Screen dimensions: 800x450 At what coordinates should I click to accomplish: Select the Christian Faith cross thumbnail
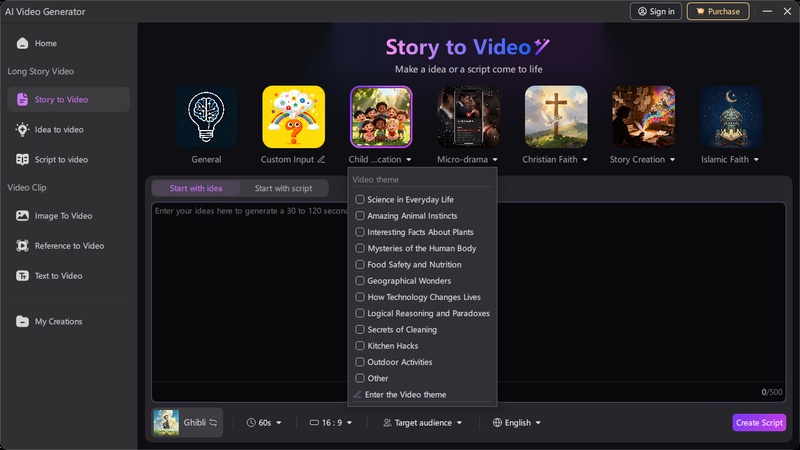click(x=556, y=117)
